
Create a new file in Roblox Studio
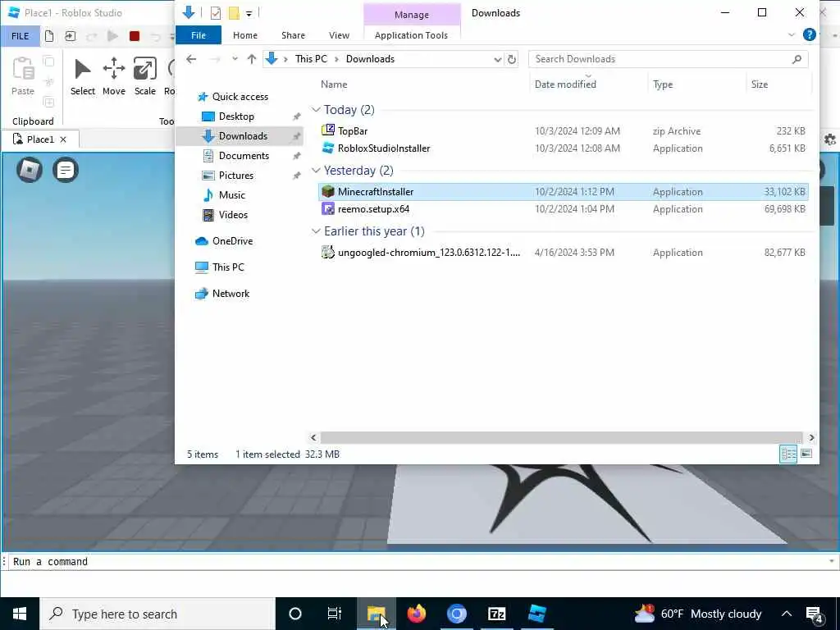tap(49, 36)
